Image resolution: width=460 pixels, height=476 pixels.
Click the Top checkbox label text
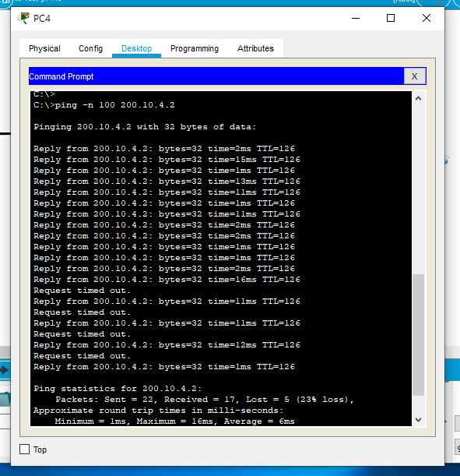coord(40,450)
